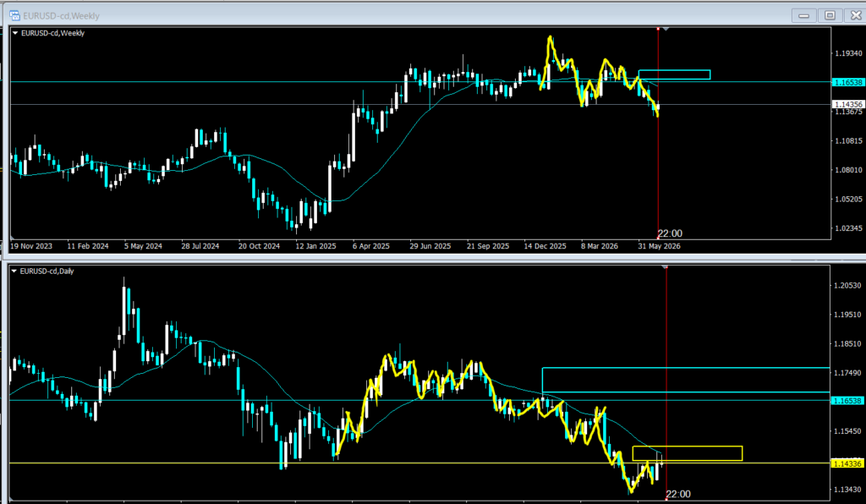Click the 14 Dec 2025 date label
Viewport: 866px width, 504px height.
pyautogui.click(x=545, y=246)
